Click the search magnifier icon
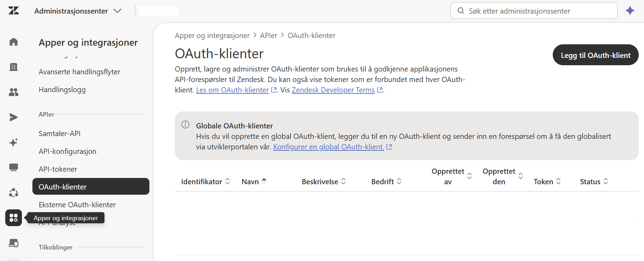Image resolution: width=644 pixels, height=261 pixels. click(460, 10)
